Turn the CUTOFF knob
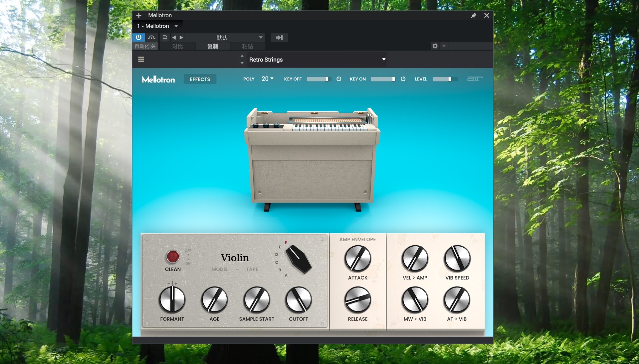 (298, 300)
